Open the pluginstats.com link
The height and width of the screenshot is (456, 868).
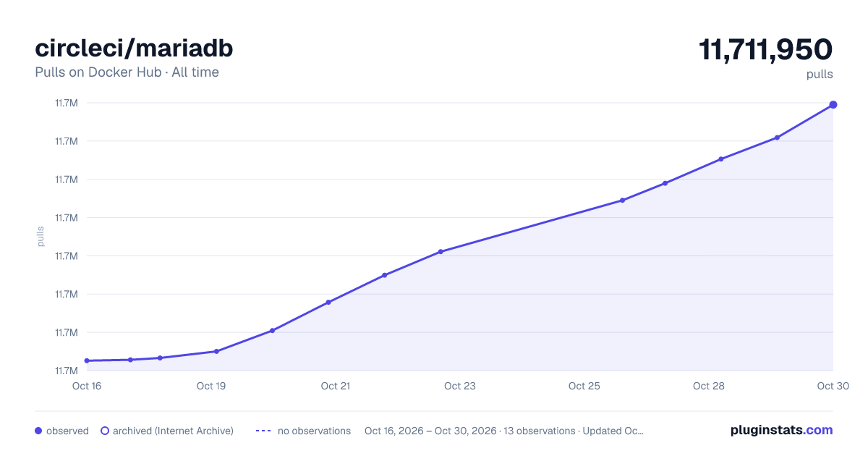tap(781, 430)
